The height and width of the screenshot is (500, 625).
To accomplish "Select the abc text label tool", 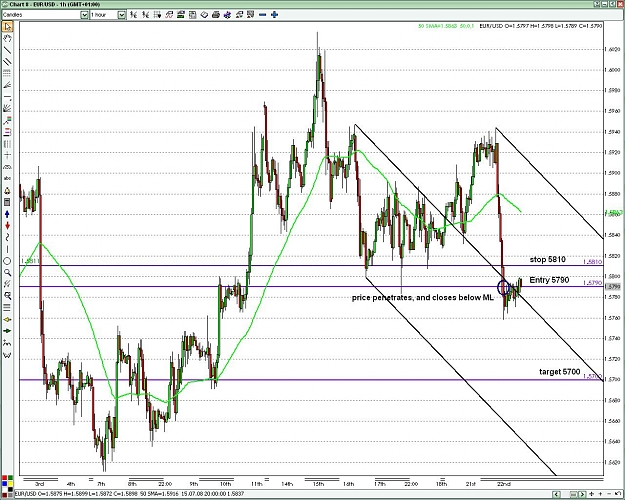I will [x=7, y=178].
